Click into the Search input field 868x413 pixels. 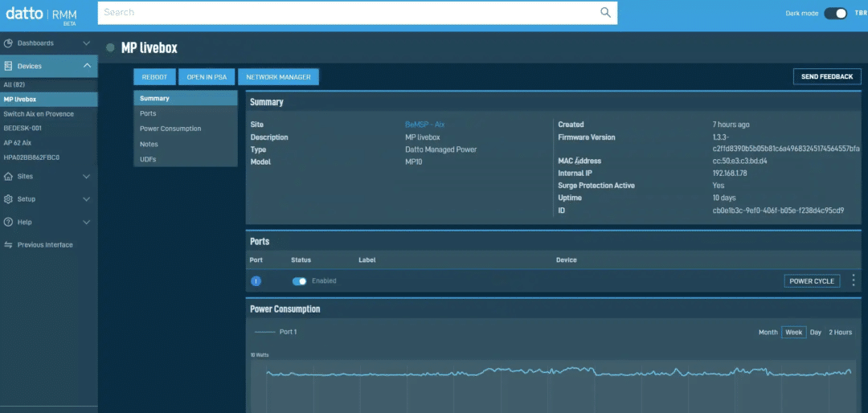pos(349,13)
